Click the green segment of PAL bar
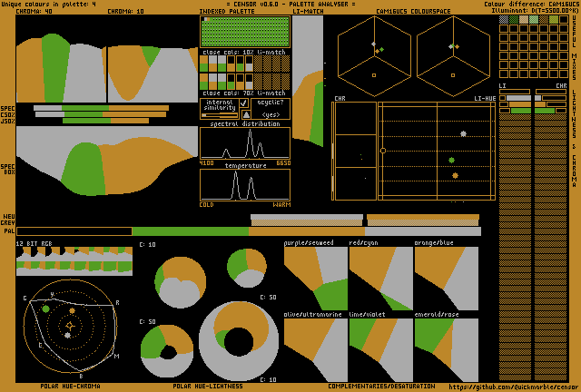Viewport: 581px width, 392px height. pyautogui.click(x=190, y=231)
